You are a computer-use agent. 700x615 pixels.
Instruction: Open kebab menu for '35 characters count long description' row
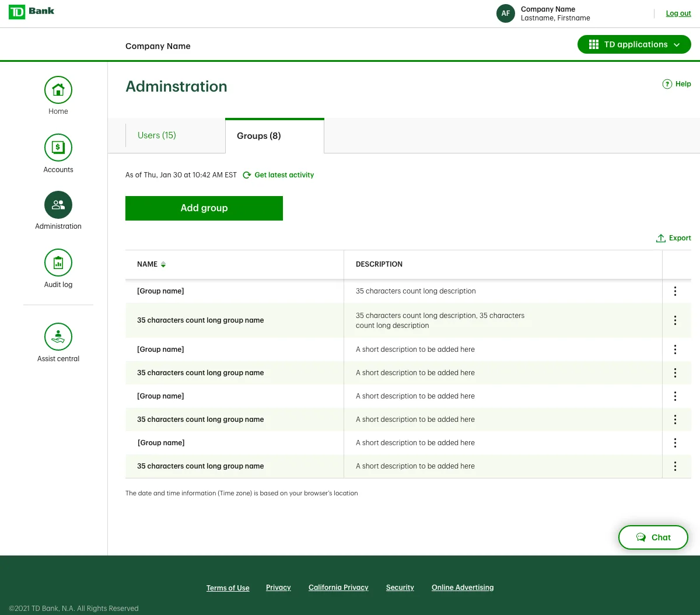point(675,291)
